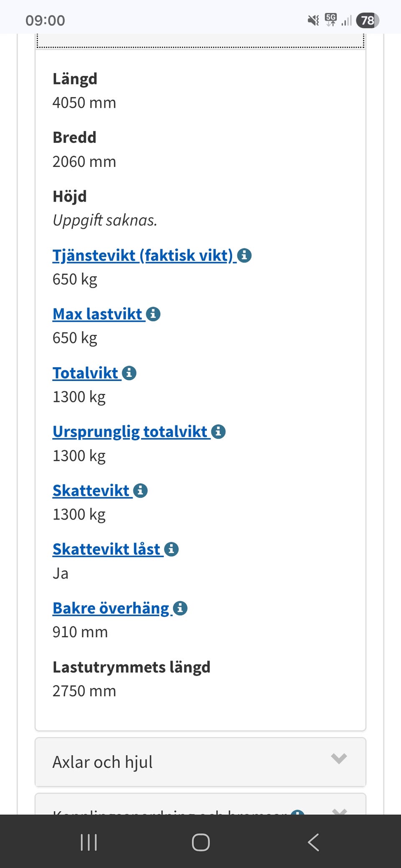
Task: Open the Max lastvikt link
Action: pos(97,314)
